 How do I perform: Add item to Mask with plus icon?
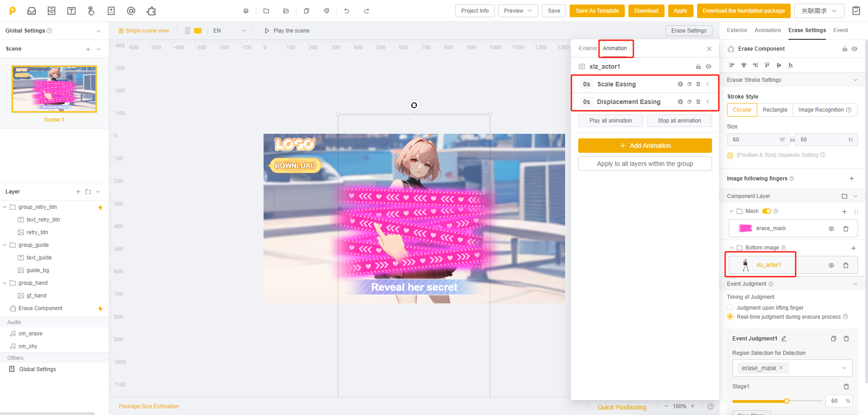tap(844, 212)
